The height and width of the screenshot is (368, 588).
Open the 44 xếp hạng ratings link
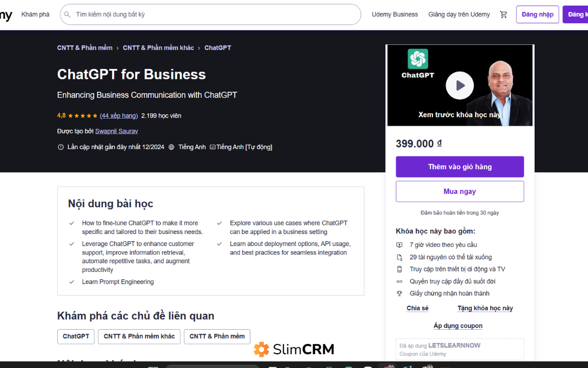point(119,116)
